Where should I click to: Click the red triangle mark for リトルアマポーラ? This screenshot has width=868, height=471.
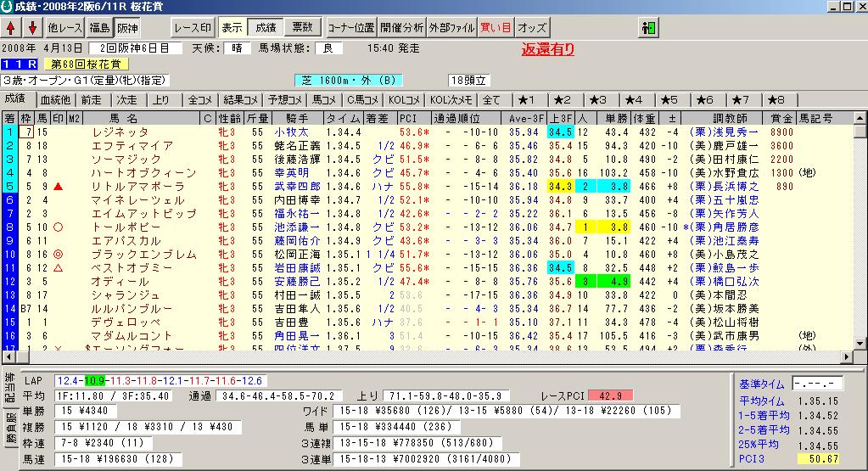58,186
